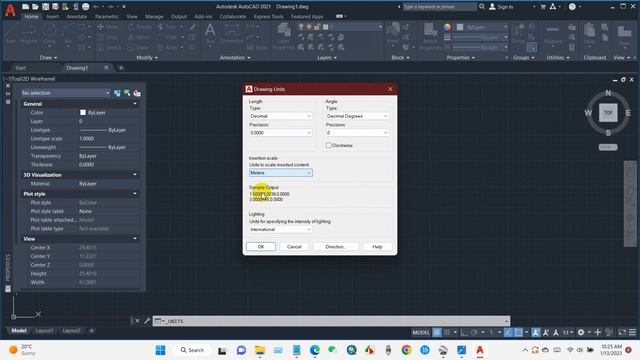Open Length Type dropdown showing Decimal
Image resolution: width=640 pixels, height=360 pixels.
click(280, 116)
